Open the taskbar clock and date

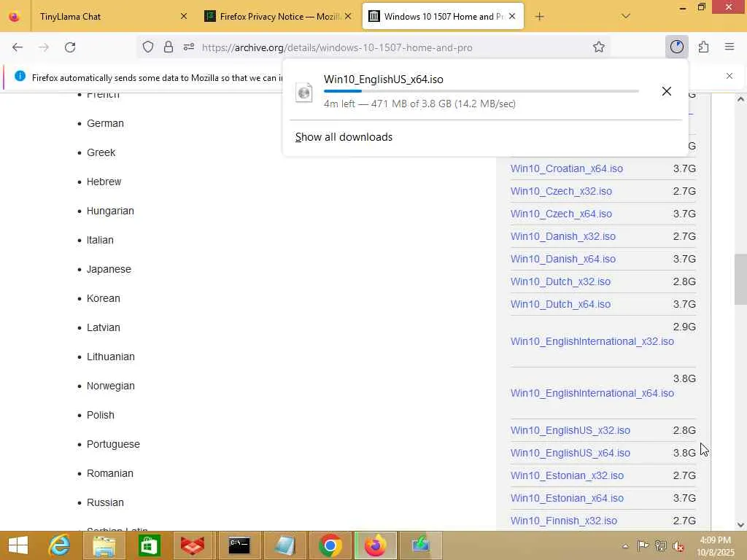(x=716, y=546)
